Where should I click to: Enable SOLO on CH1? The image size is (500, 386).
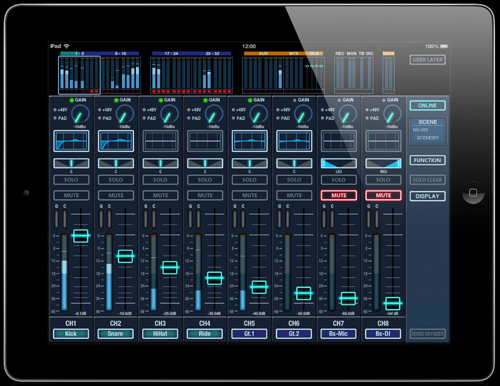[x=71, y=180]
